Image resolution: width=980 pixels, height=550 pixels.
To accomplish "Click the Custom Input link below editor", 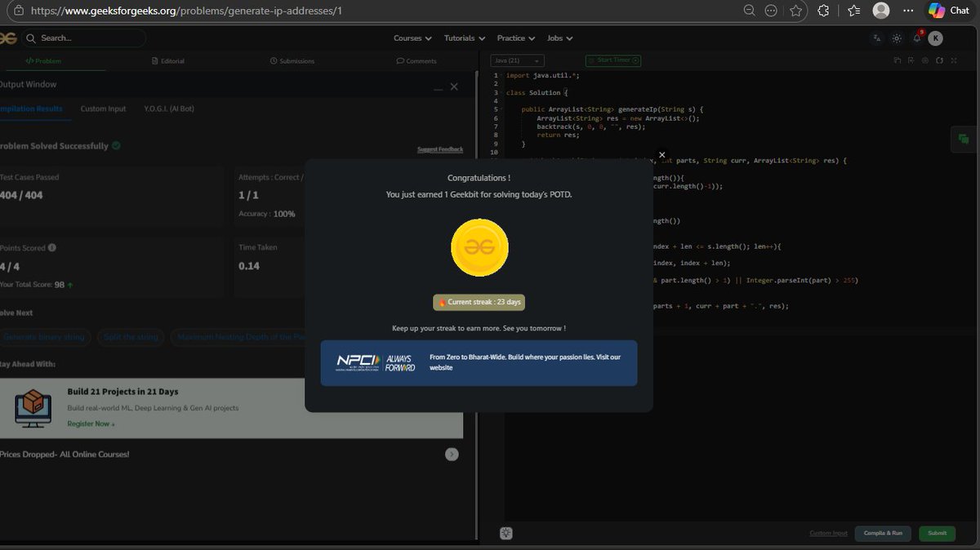I will (828, 533).
